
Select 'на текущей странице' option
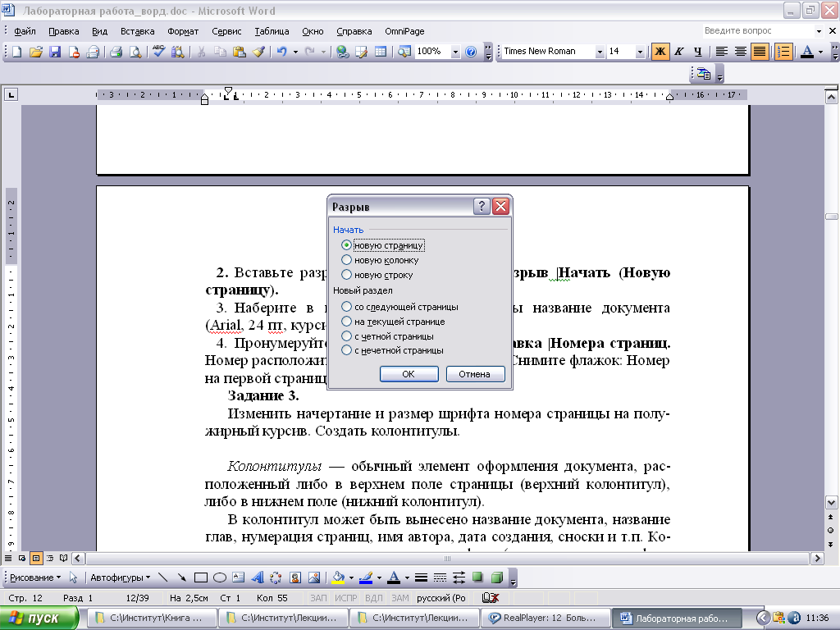click(x=347, y=322)
